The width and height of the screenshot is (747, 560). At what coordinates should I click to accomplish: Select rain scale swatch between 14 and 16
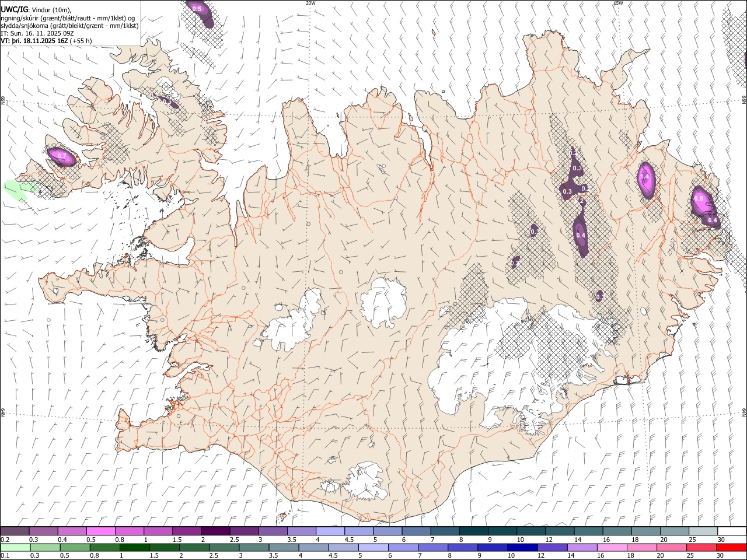click(x=582, y=547)
